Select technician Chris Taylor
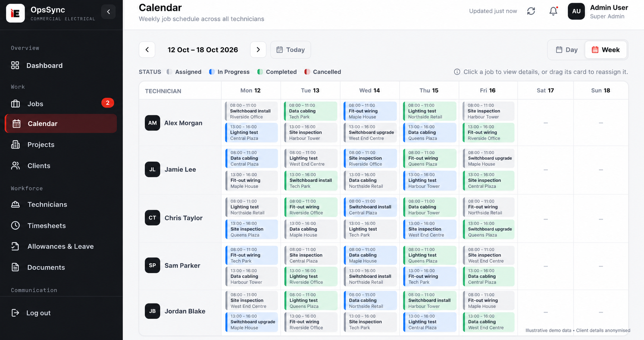 point(184,218)
